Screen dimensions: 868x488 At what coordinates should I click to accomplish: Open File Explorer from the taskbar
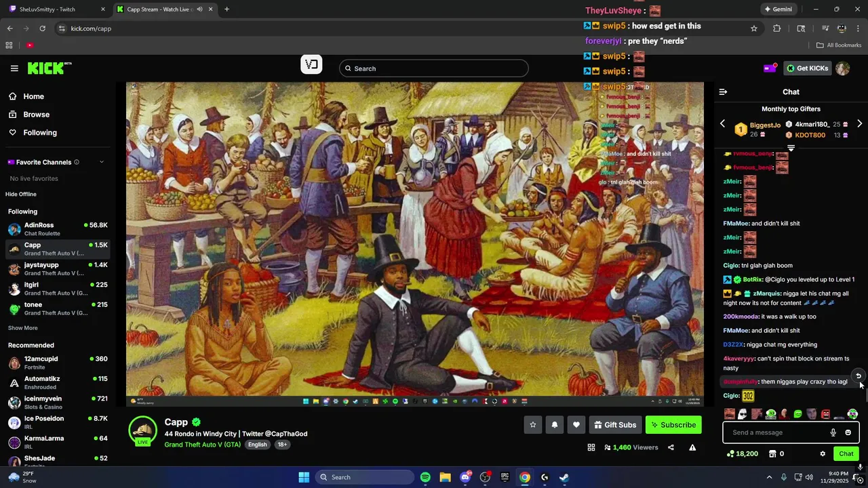pos(445,477)
